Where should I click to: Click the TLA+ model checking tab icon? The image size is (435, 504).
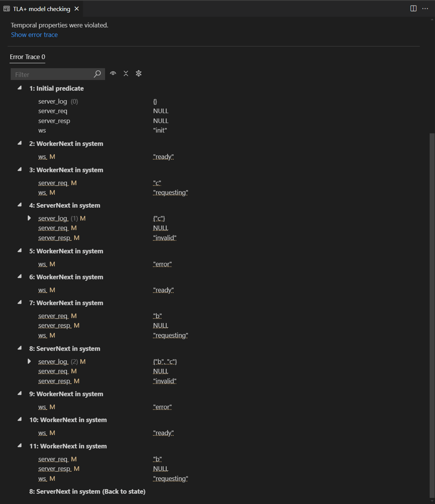coord(7,9)
